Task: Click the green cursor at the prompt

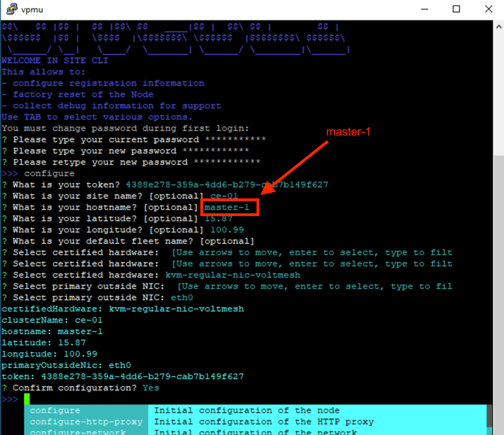Action: [27, 399]
